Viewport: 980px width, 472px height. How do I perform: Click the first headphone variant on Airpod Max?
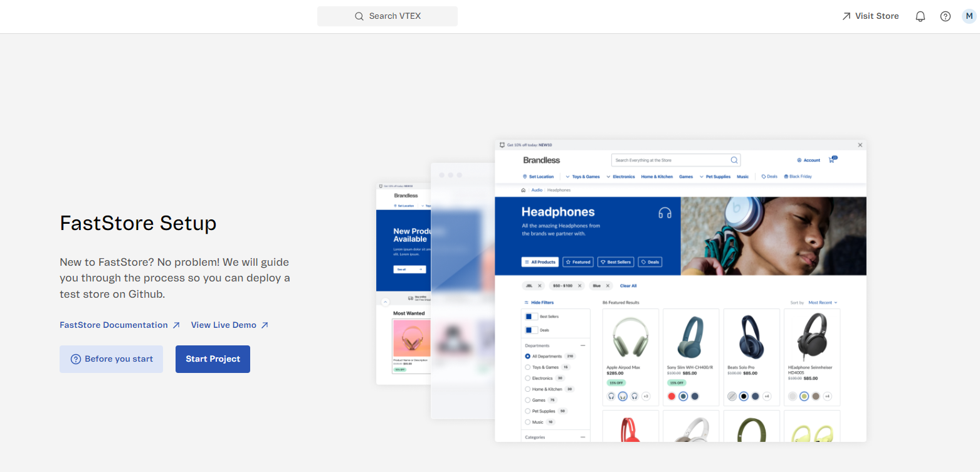(611, 396)
